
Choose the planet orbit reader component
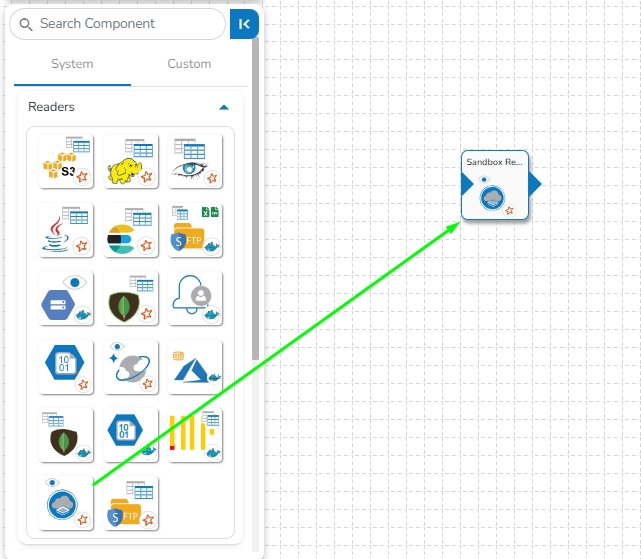(131, 367)
